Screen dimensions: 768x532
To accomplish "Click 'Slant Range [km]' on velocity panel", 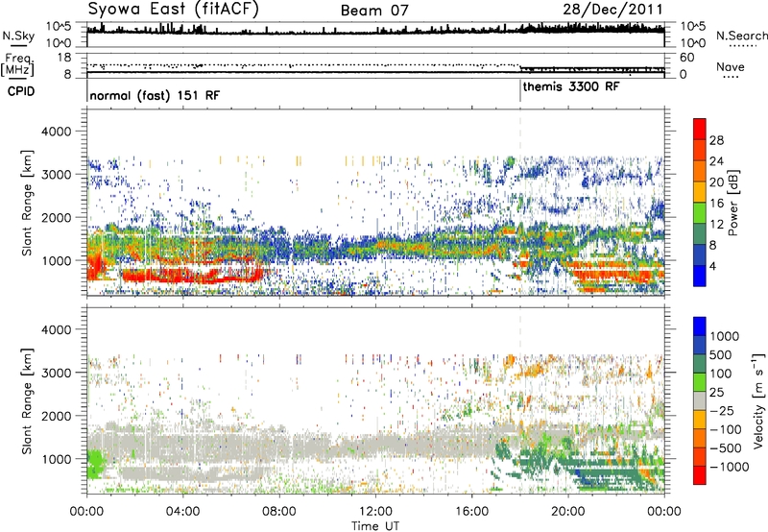I will 27,400.
